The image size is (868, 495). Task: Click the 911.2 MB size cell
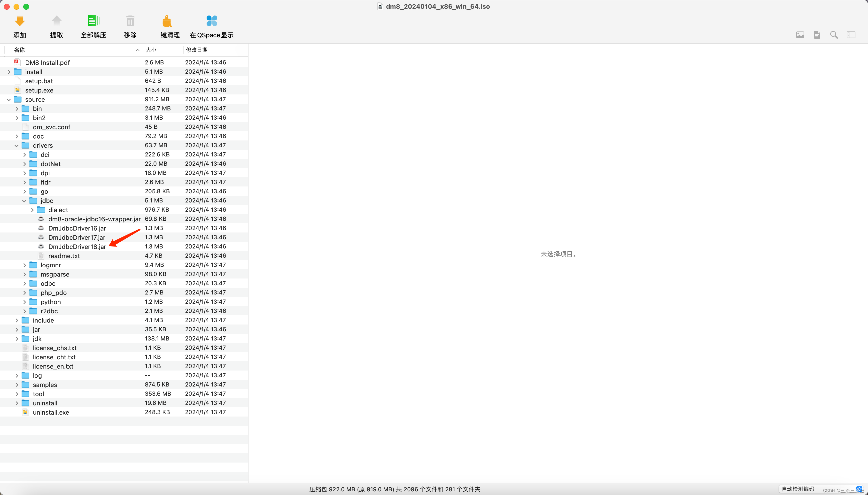click(157, 99)
